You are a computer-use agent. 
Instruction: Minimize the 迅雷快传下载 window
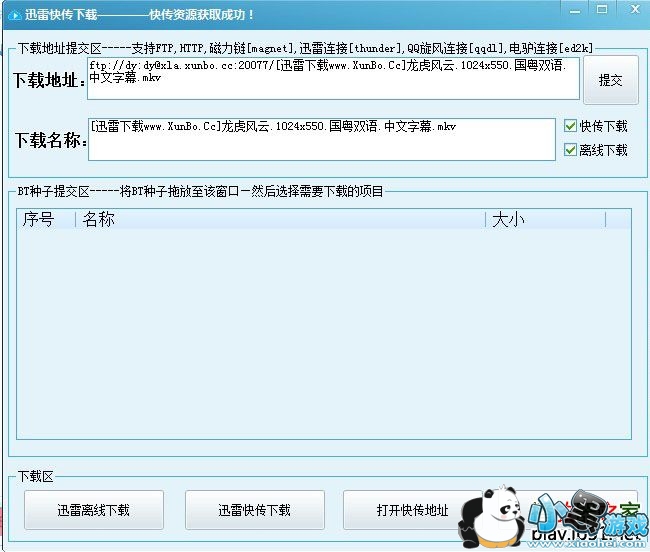pyautogui.click(x=575, y=11)
